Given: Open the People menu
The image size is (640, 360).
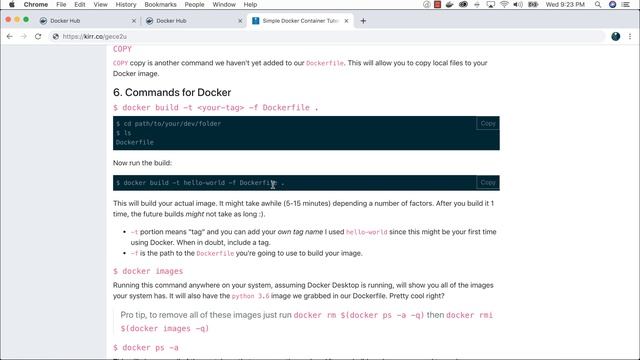Looking at the screenshot, I should coord(194,4).
